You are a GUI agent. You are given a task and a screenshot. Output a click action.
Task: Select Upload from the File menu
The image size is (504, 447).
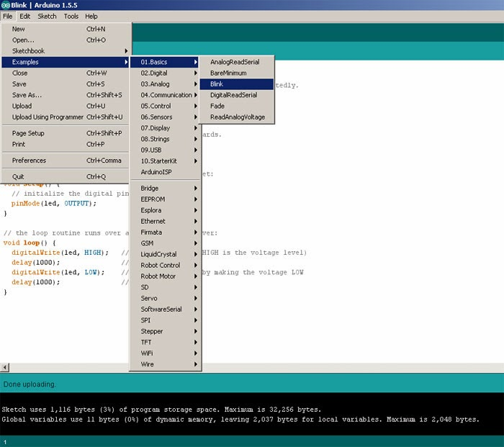(22, 106)
